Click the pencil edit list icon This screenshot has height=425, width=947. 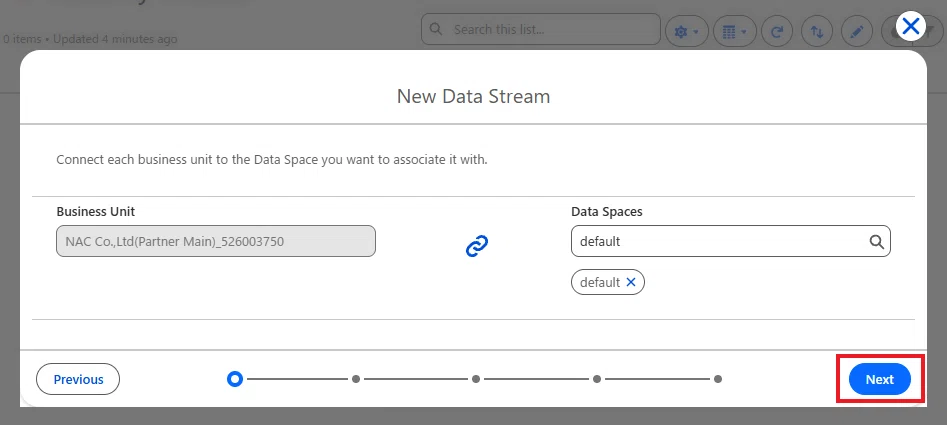[857, 31]
